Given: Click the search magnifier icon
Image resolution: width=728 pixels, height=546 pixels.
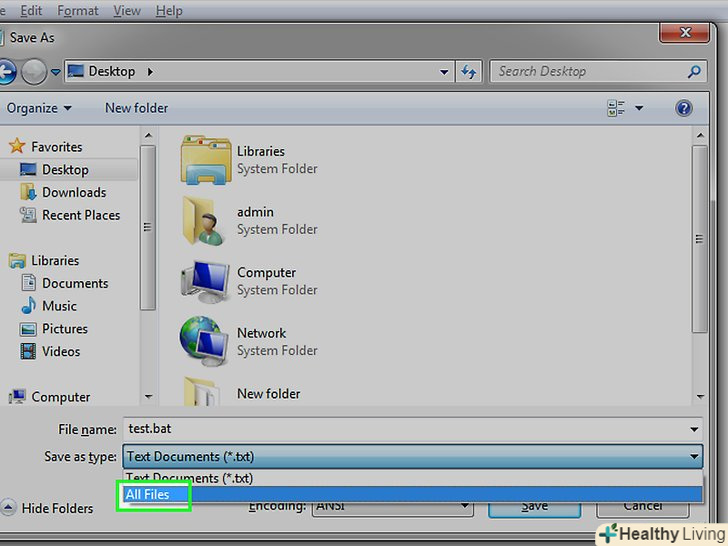Looking at the screenshot, I should point(694,72).
